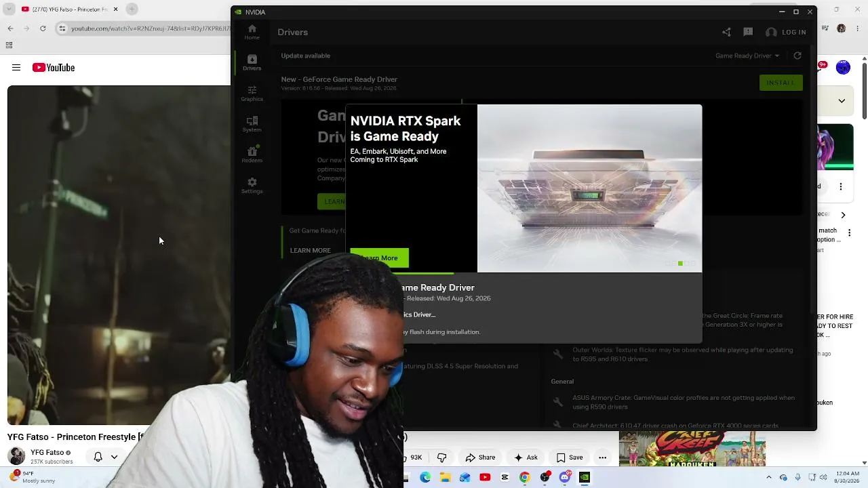Open the YFG Fatso channel name
Viewport: 868px width, 488px height.
(x=47, y=452)
